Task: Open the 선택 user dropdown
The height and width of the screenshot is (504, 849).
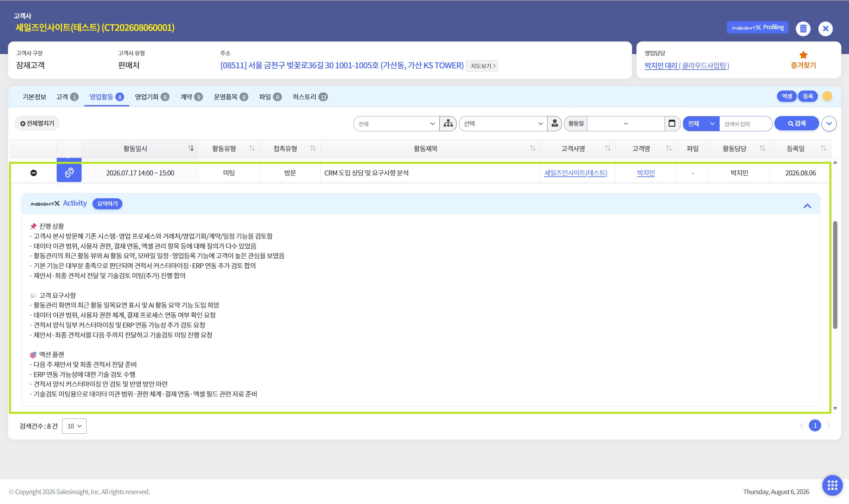Action: click(503, 124)
